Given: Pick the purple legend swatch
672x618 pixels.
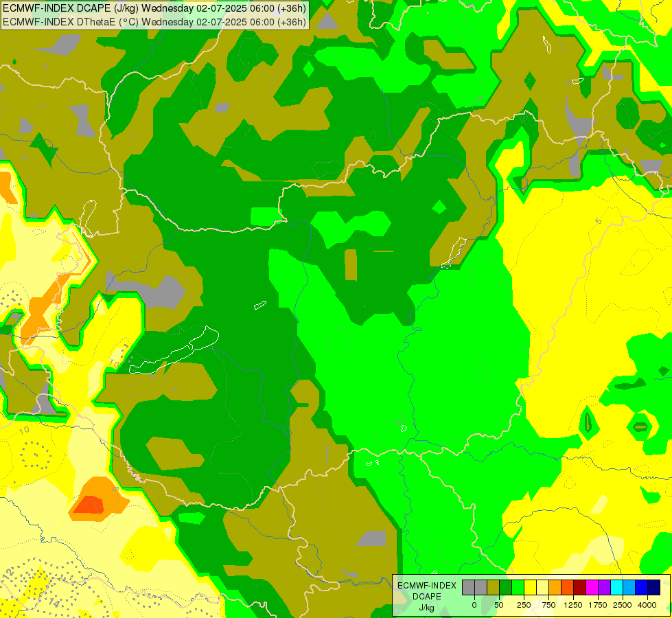Looking at the screenshot, I should pyautogui.click(x=604, y=587).
